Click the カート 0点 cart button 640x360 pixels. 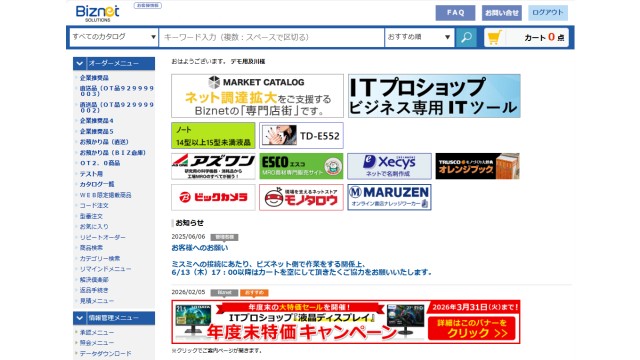point(527,38)
